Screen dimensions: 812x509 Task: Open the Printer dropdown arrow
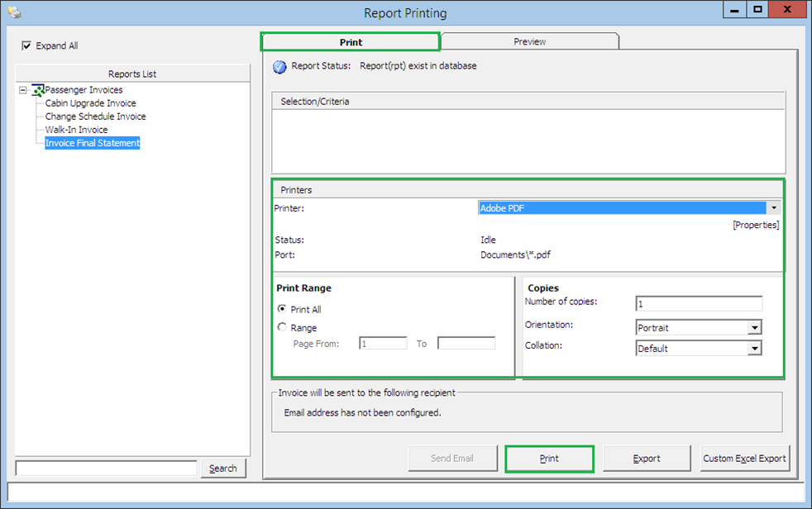click(x=774, y=208)
